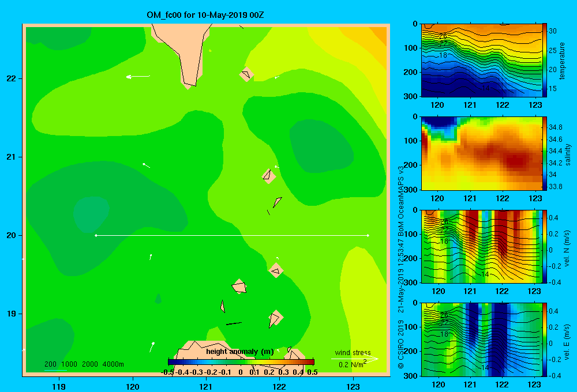Click the '34.8' tick on salinity colorbar
The image size is (577, 392).
(555, 127)
